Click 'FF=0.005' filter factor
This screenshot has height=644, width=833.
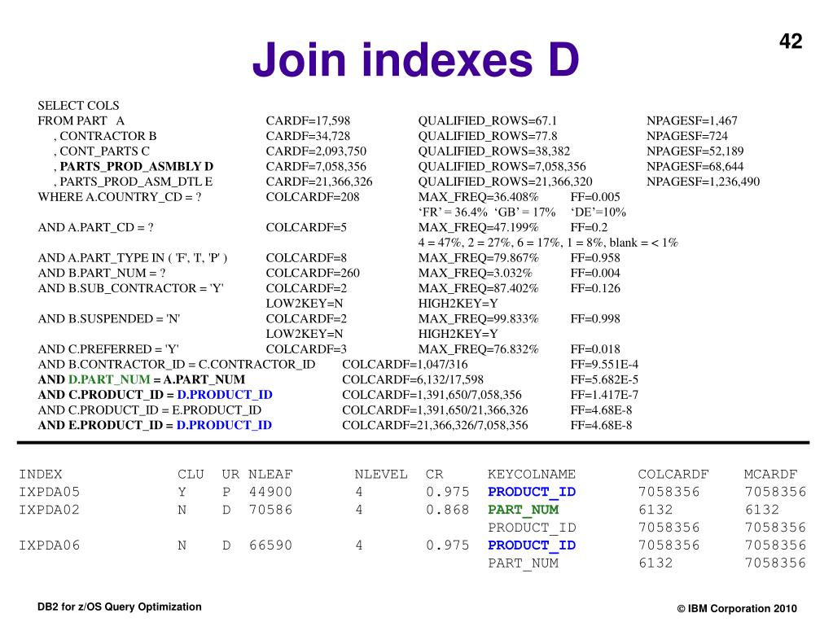point(595,196)
